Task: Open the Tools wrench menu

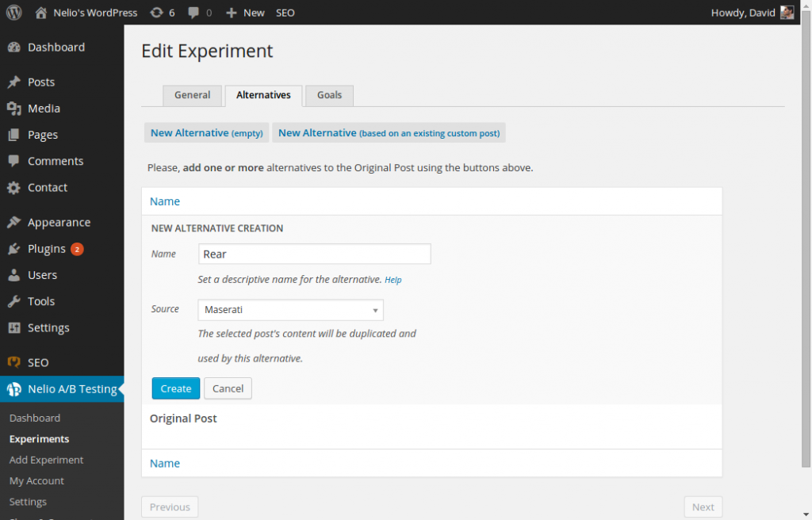Action: point(13,301)
